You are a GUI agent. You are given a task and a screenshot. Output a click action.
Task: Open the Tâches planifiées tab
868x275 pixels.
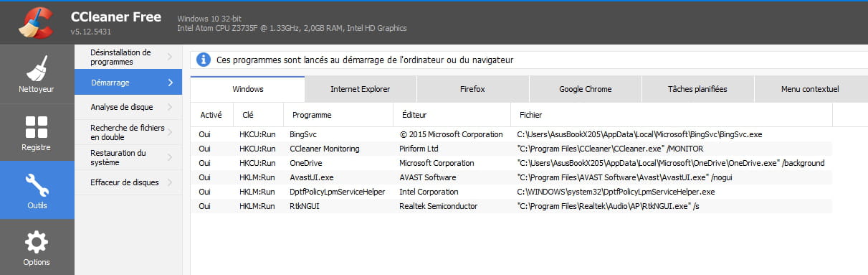pyautogui.click(x=697, y=89)
